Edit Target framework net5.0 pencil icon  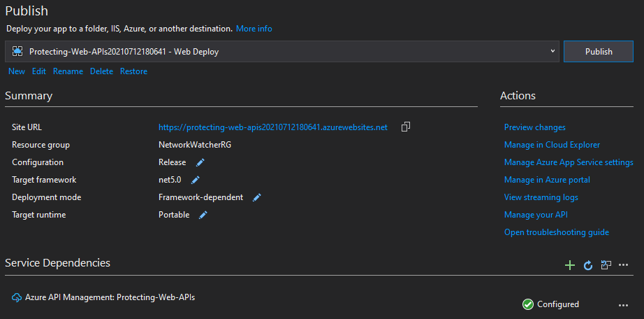196,180
